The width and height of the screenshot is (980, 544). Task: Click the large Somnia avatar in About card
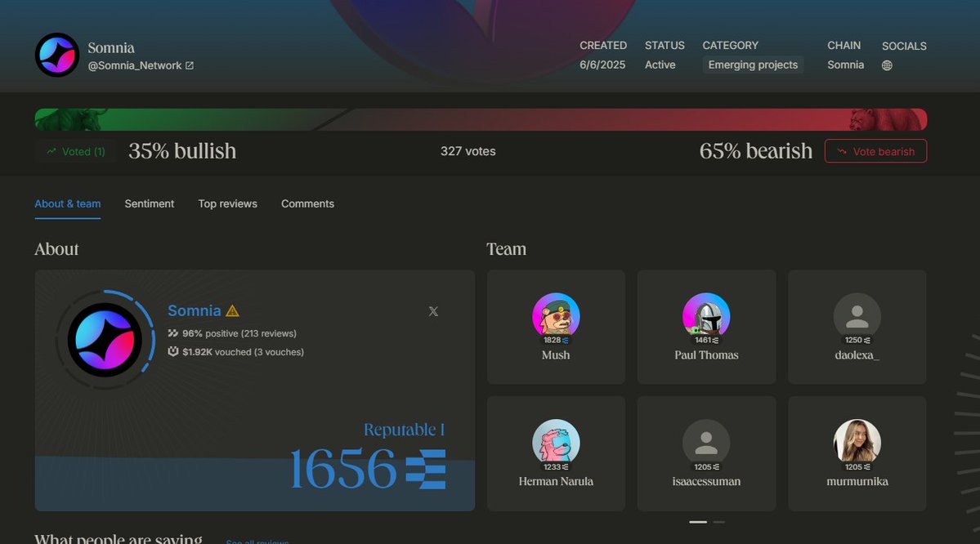pyautogui.click(x=105, y=340)
